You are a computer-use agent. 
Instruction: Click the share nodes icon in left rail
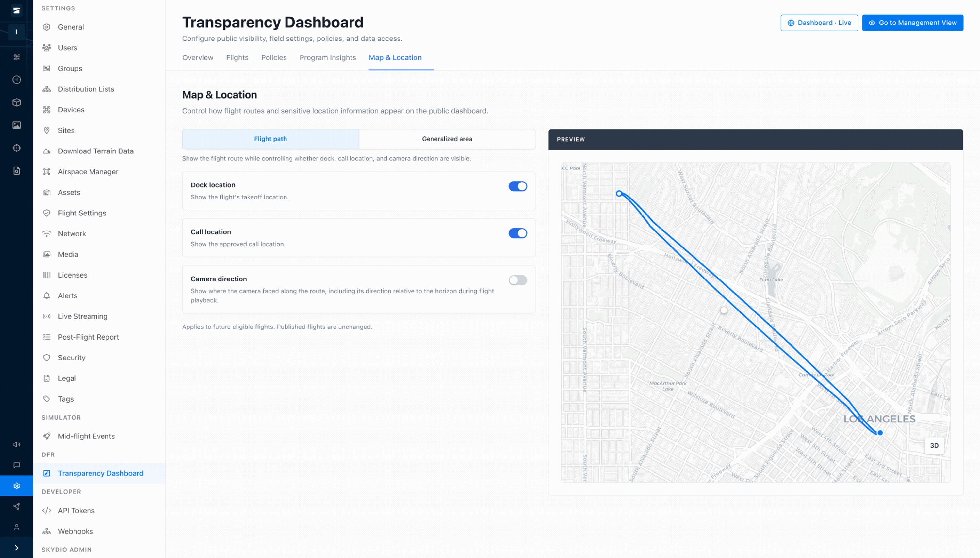click(16, 507)
